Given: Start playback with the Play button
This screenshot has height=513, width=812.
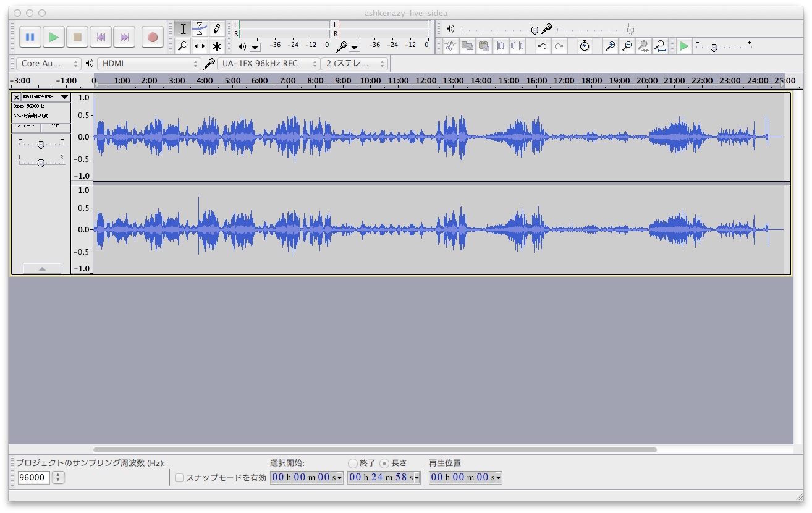Looking at the screenshot, I should click(x=54, y=37).
